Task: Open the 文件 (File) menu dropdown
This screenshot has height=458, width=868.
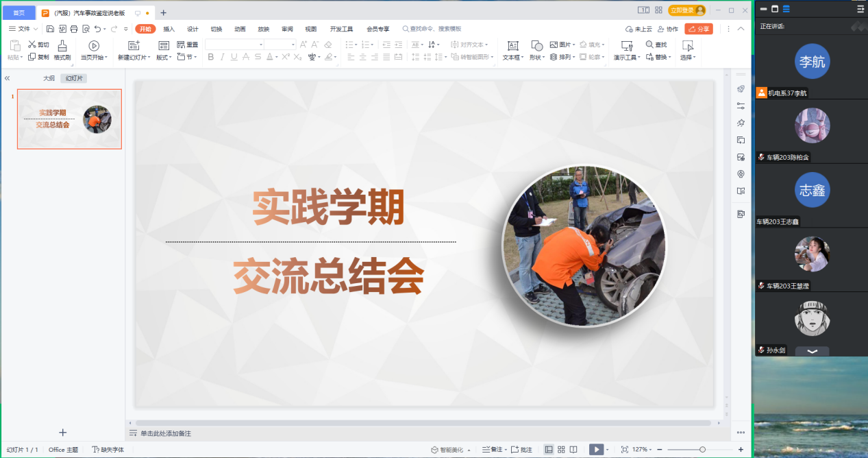Action: 23,29
